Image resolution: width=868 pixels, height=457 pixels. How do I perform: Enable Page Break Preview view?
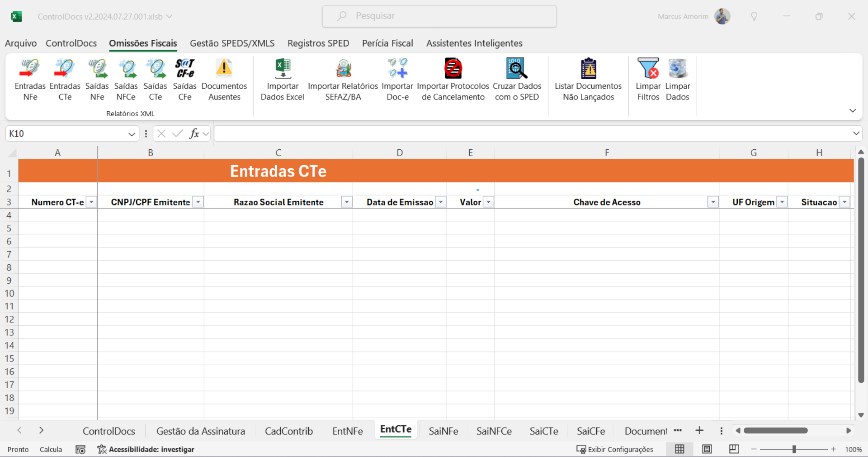click(734, 449)
